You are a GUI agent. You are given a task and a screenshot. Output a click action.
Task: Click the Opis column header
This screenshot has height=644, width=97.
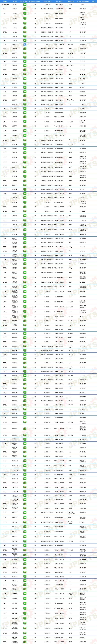click(93, 1)
